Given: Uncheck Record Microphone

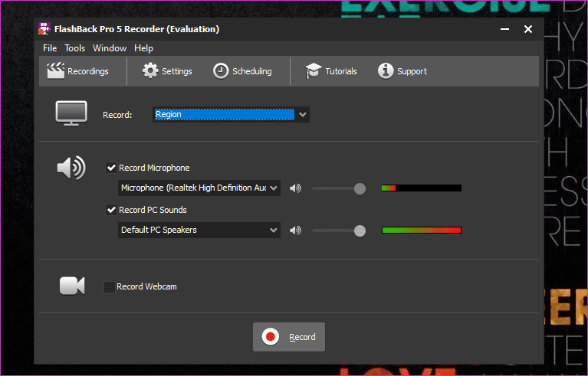Looking at the screenshot, I should (x=111, y=168).
